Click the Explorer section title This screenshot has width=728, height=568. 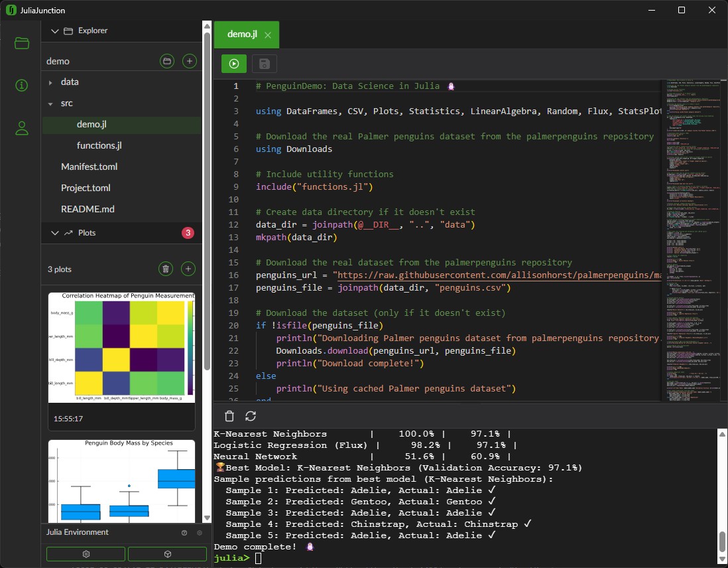(93, 31)
